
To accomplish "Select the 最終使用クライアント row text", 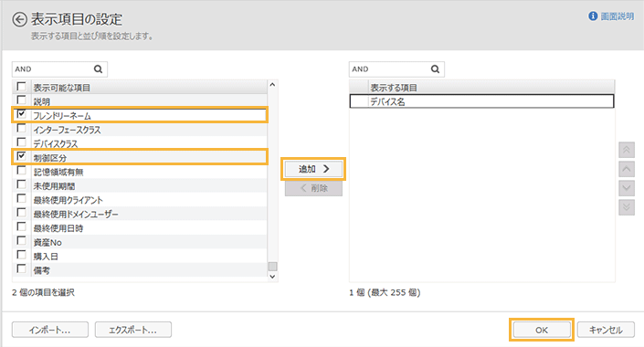I will point(69,200).
